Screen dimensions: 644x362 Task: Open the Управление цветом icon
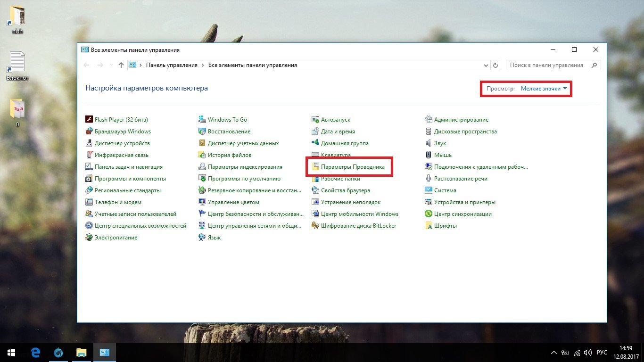pyautogui.click(x=202, y=202)
